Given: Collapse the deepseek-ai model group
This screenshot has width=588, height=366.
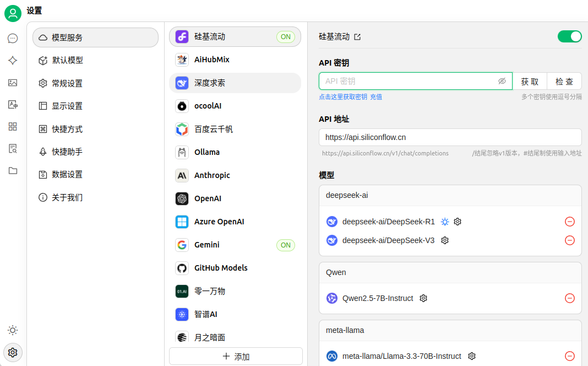Looking at the screenshot, I should click(450, 195).
